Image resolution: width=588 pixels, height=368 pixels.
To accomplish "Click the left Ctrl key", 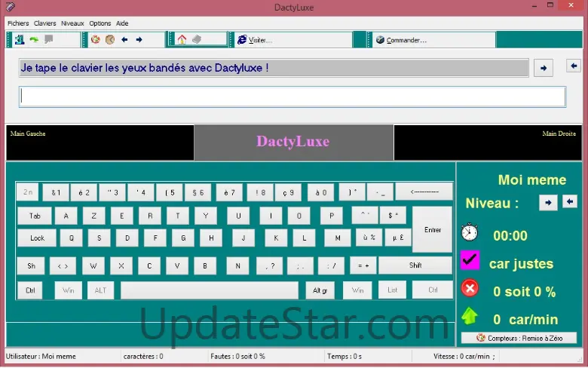I will pyautogui.click(x=30, y=290).
